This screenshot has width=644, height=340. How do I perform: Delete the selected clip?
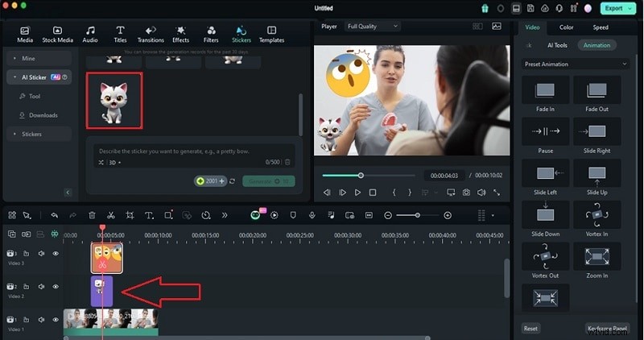pos(92,215)
